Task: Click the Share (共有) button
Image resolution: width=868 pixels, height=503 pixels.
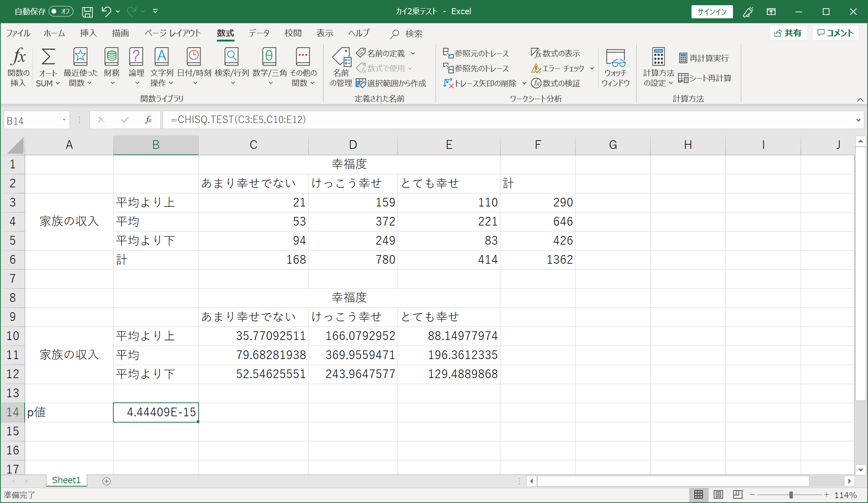Action: 788,33
